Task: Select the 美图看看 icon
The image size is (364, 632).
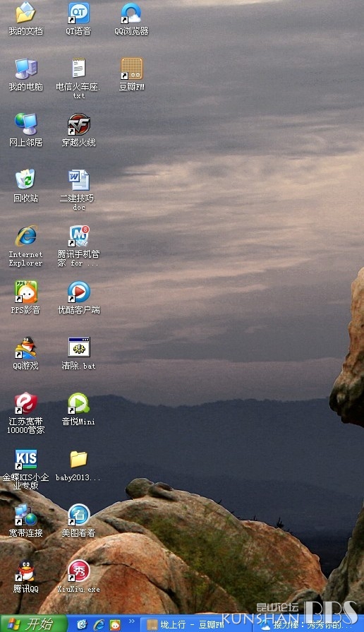Action: [78, 515]
